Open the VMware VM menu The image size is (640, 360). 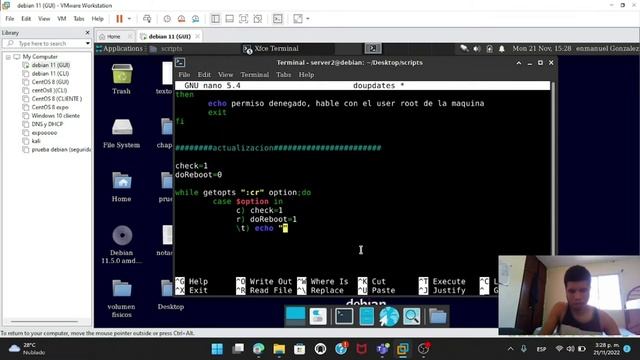click(x=62, y=19)
